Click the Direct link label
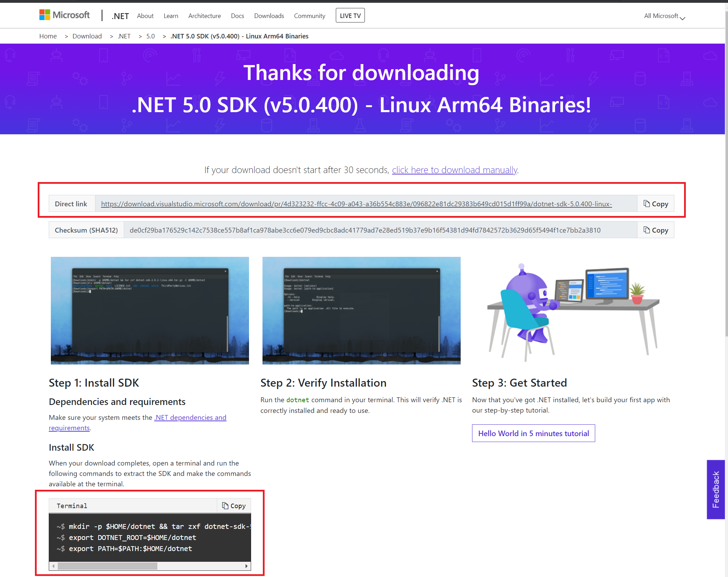 71,204
